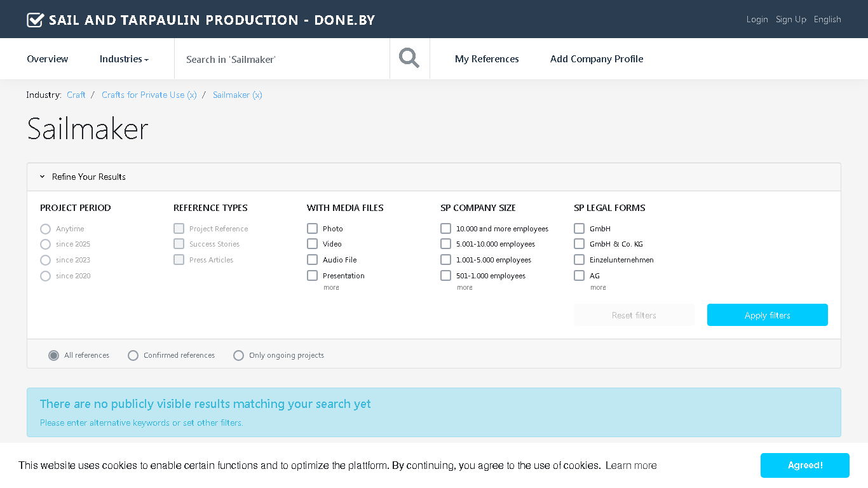Go to My References
The width and height of the screenshot is (868, 488).
[487, 59]
